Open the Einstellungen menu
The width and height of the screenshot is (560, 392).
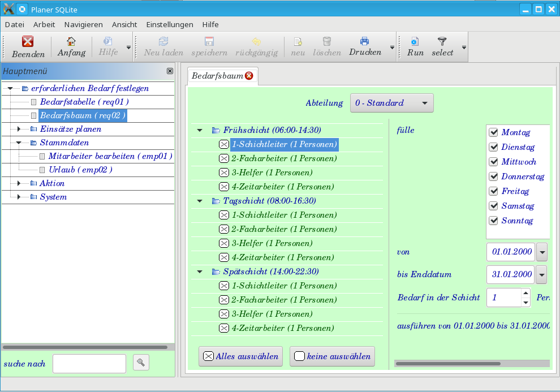[170, 24]
